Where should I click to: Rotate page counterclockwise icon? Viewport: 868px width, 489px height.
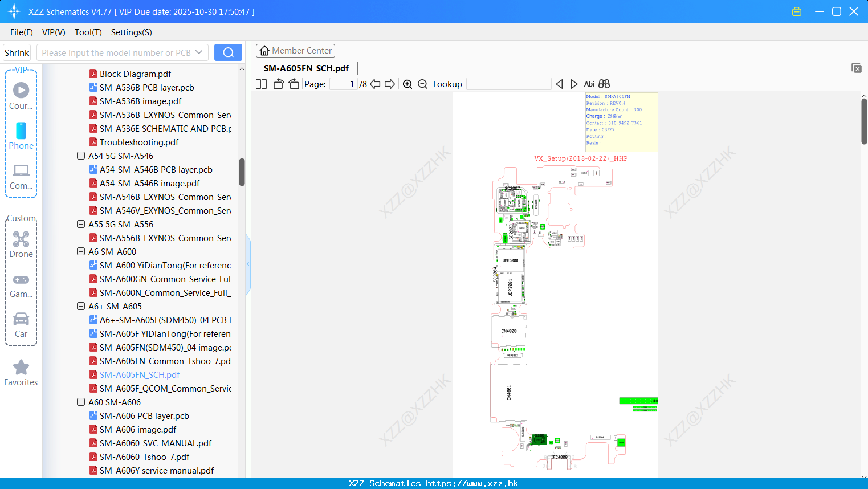[x=278, y=84]
